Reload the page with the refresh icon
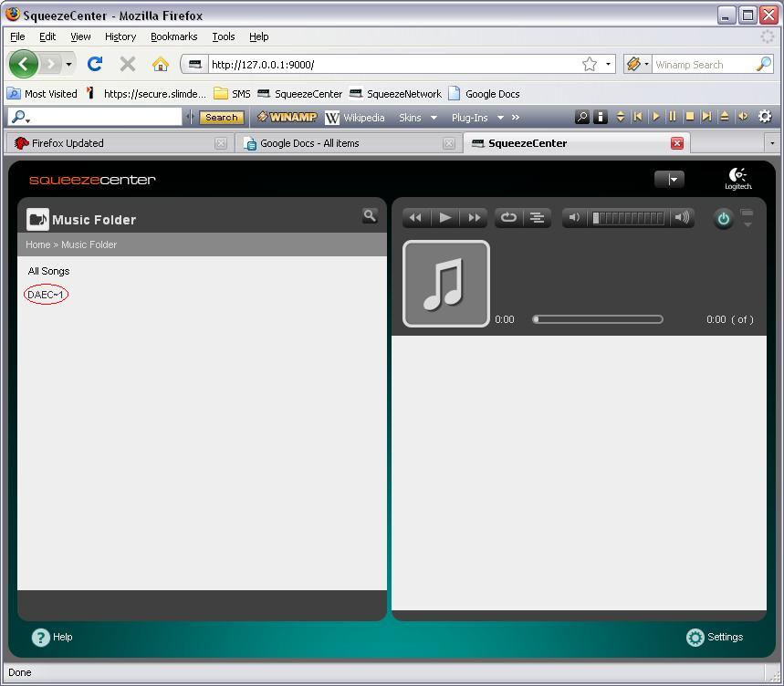Viewport: 784px width, 686px height. tap(95, 65)
